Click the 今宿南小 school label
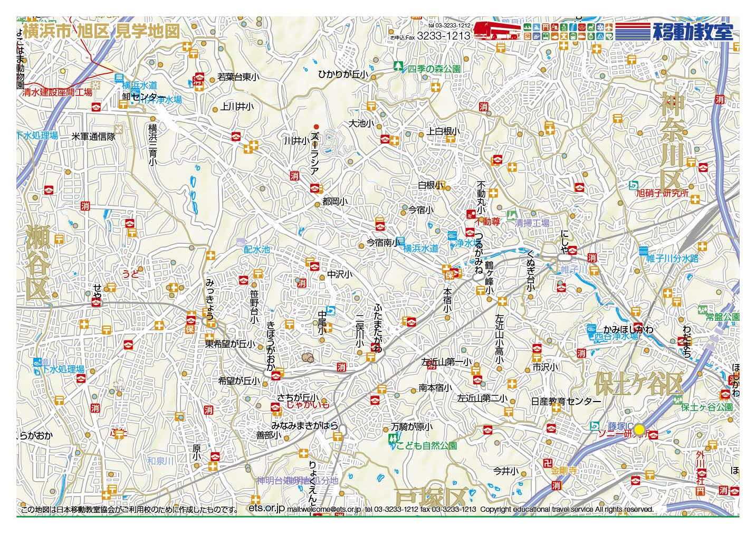 click(383, 243)
